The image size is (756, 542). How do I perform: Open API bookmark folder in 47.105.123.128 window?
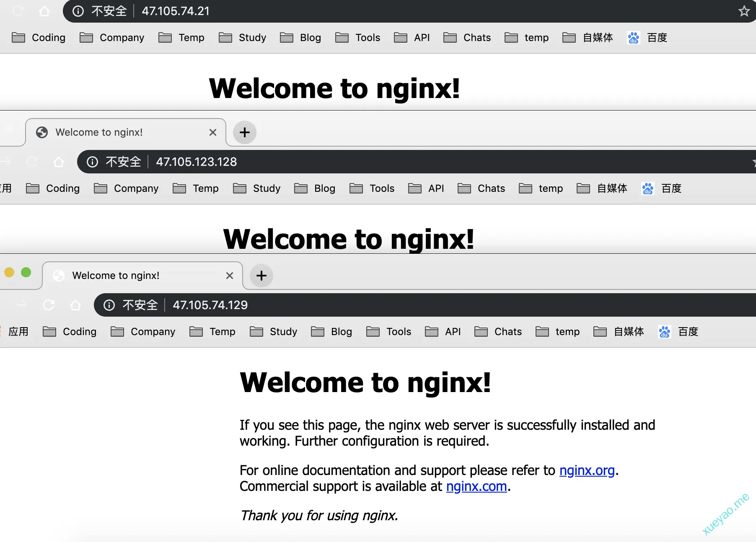pos(426,188)
